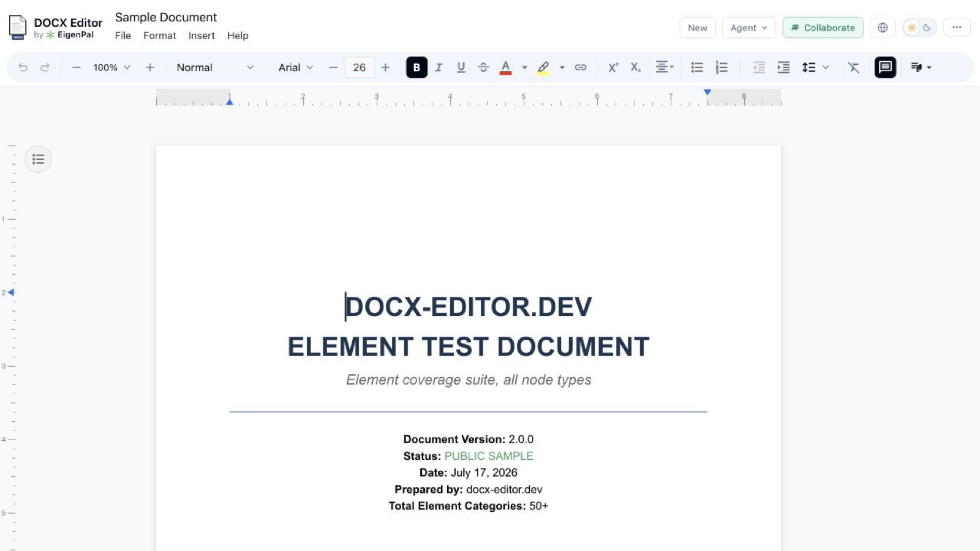Toggle subscript formatting
This screenshot has width=980, height=551.
click(x=636, y=67)
